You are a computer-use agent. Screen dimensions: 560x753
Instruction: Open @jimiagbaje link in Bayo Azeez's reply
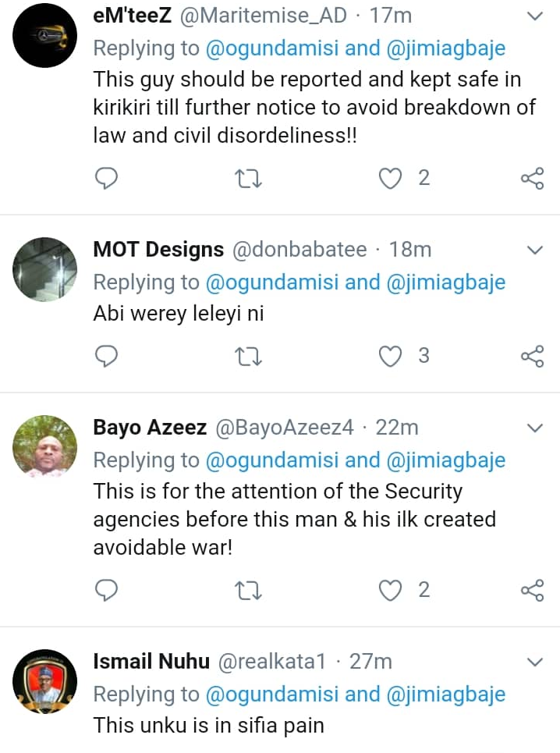(447, 460)
